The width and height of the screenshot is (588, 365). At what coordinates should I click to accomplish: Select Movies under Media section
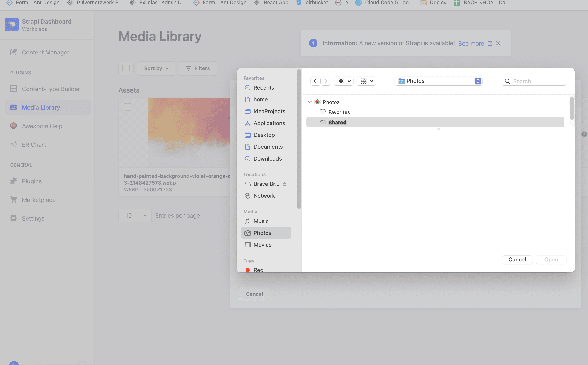click(x=262, y=245)
